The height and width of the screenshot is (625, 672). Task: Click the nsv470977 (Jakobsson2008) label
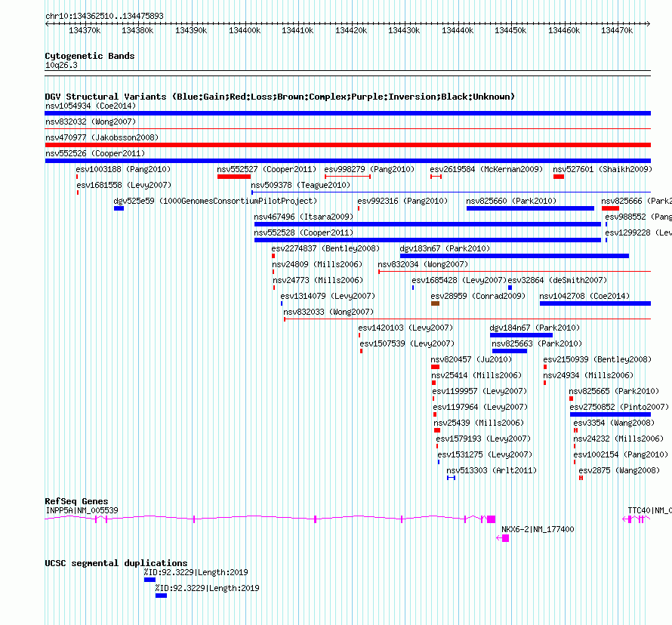102,137
